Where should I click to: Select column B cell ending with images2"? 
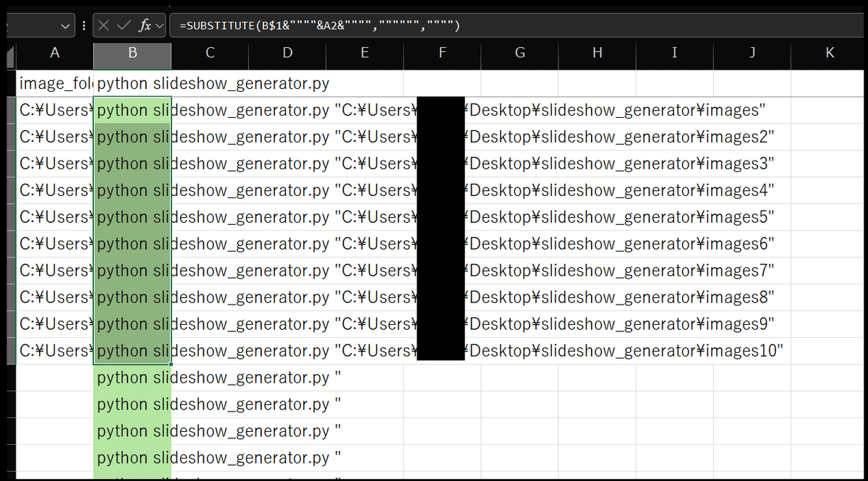click(x=132, y=137)
